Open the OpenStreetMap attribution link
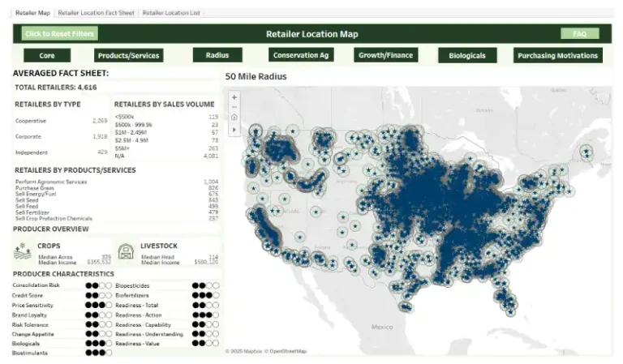623x364 pixels. pyautogui.click(x=286, y=351)
